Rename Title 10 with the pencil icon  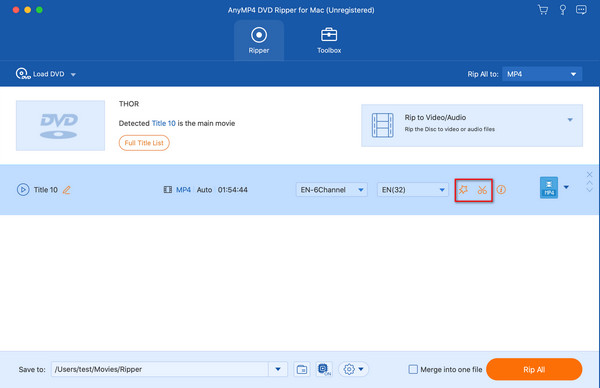[x=67, y=190]
